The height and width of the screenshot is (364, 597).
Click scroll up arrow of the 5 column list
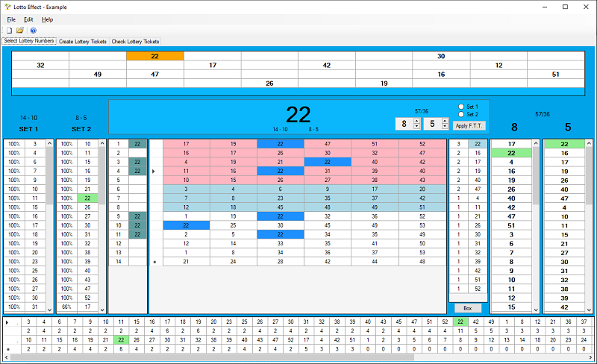pyautogui.click(x=589, y=143)
